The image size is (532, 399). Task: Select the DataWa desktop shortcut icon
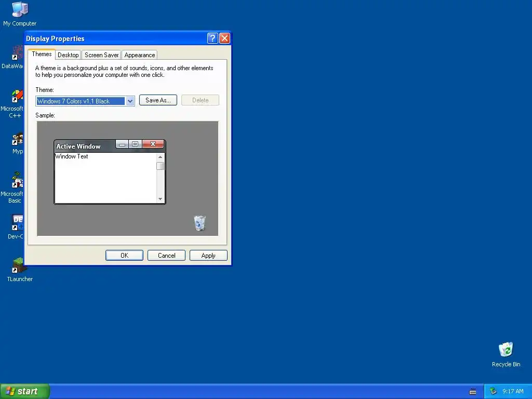click(13, 57)
